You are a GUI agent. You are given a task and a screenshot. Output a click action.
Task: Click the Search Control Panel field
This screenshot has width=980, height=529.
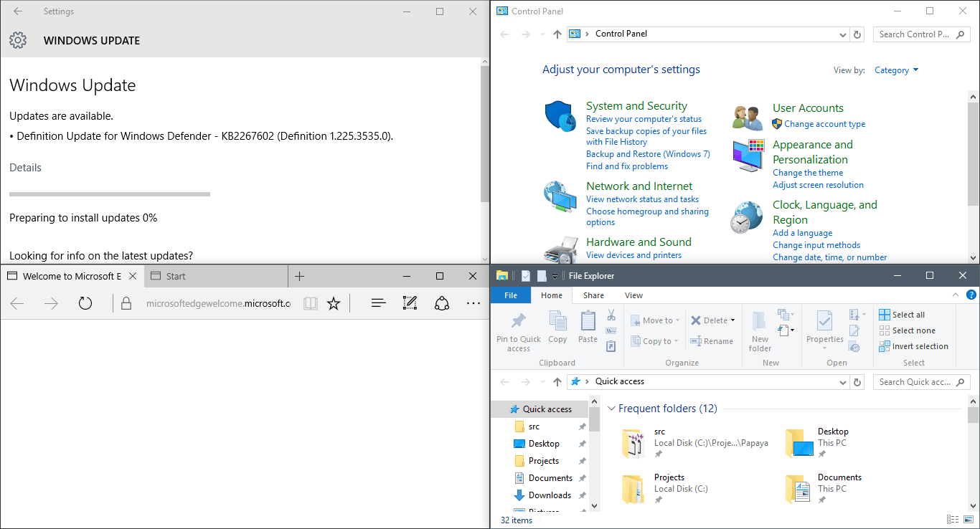921,34
